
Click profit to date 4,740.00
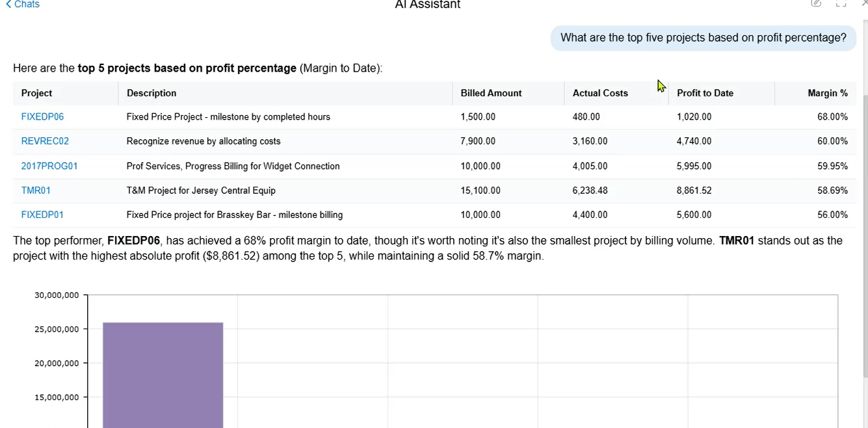[x=694, y=141]
